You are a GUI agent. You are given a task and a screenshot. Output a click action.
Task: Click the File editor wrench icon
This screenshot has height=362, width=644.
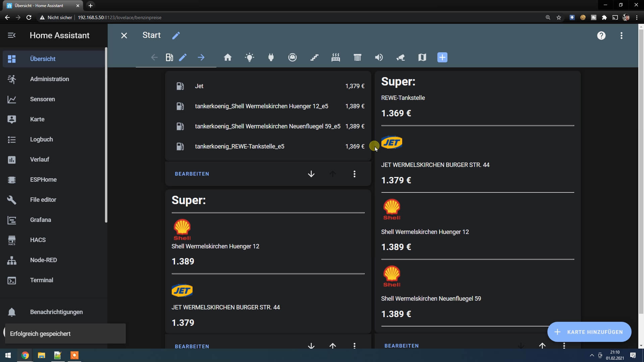point(12,200)
